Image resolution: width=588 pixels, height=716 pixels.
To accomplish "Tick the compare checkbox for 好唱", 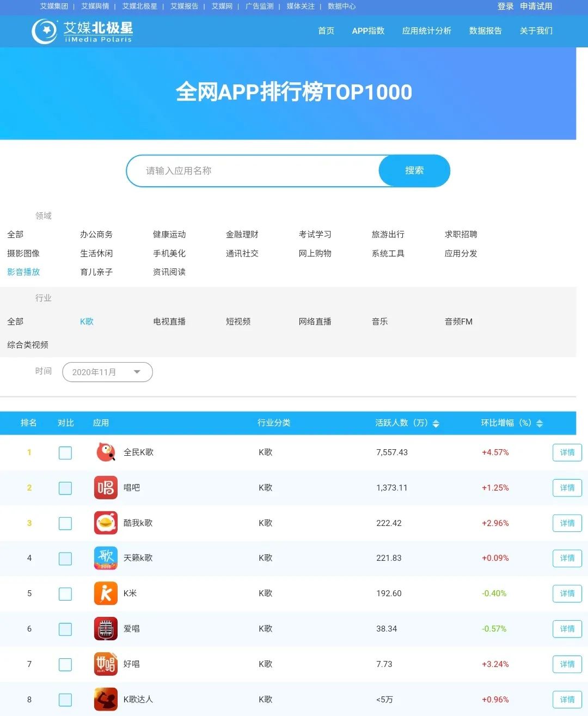I will tap(65, 664).
